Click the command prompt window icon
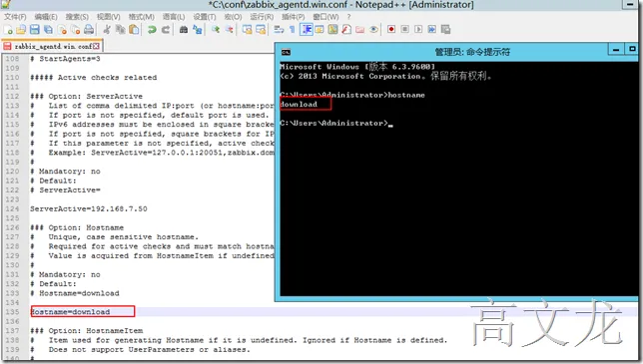The image size is (643, 364). tap(286, 52)
